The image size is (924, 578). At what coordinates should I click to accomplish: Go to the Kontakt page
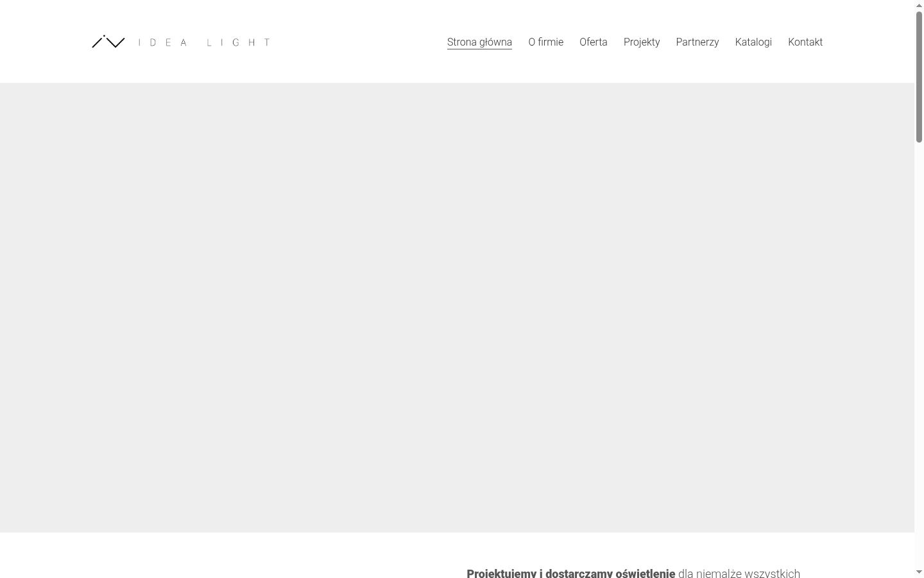(x=805, y=42)
